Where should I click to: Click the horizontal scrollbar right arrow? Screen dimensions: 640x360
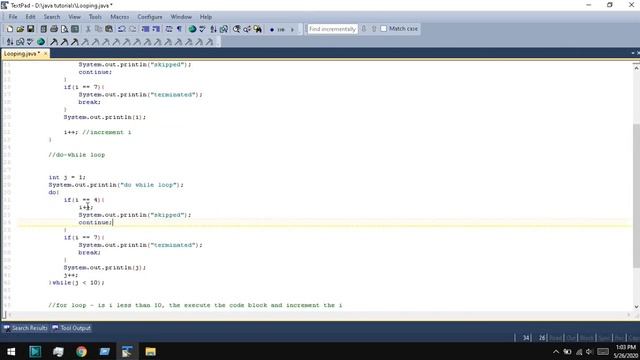[x=629, y=315]
